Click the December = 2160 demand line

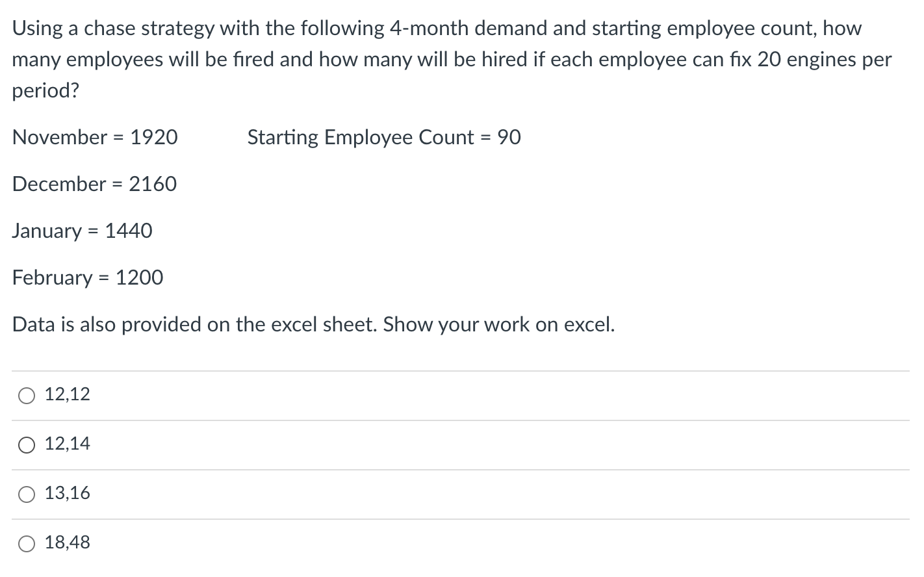point(94,185)
